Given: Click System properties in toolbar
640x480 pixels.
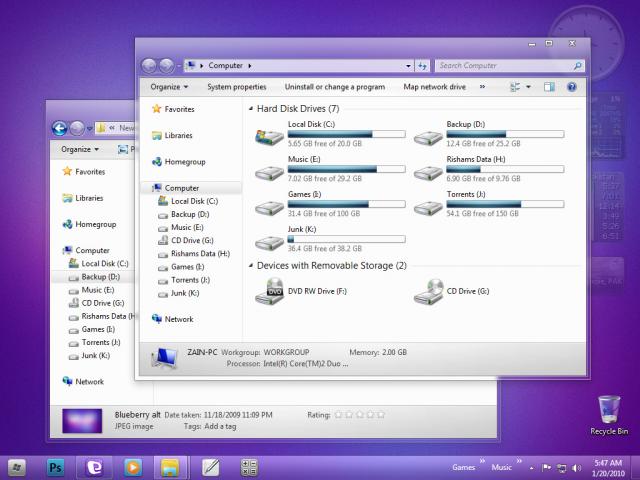Looking at the screenshot, I should [x=237, y=87].
